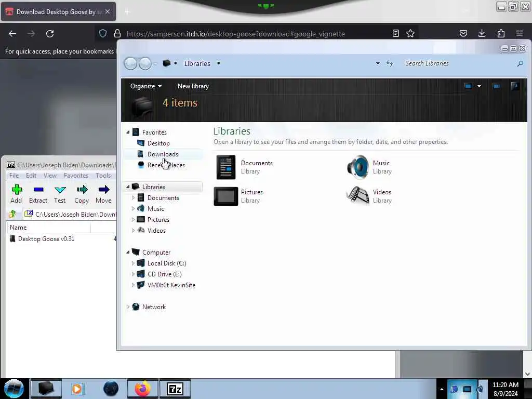The height and width of the screenshot is (399, 532).
Task: Show hidden system tray icons
Action: coord(442,389)
